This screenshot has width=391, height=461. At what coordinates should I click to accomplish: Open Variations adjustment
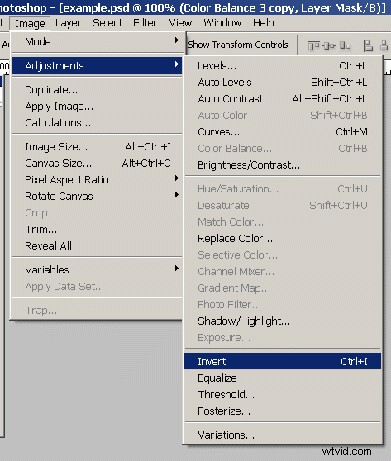[x=282, y=435]
